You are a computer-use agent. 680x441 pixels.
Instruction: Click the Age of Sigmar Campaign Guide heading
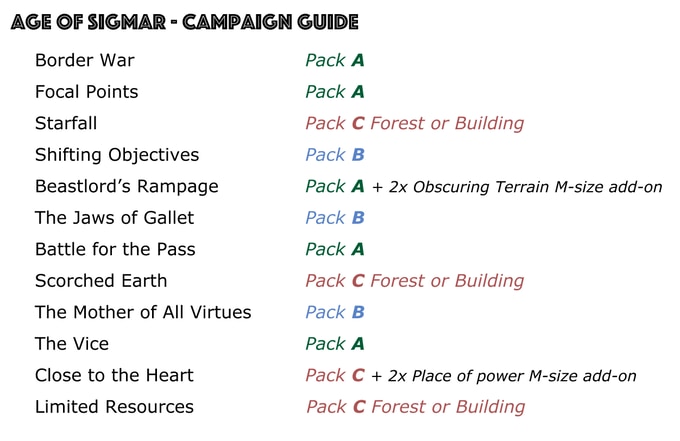[184, 22]
